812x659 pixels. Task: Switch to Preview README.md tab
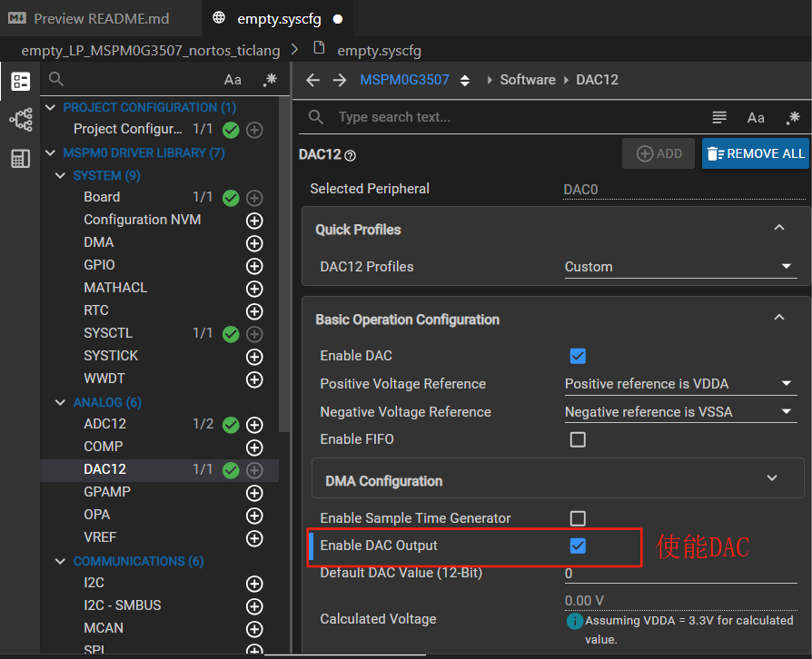coord(88,19)
